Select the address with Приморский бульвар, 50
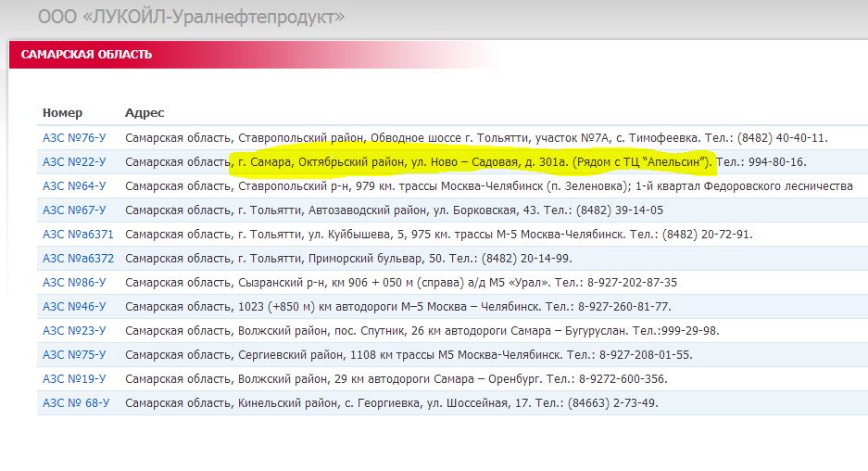 click(x=348, y=259)
